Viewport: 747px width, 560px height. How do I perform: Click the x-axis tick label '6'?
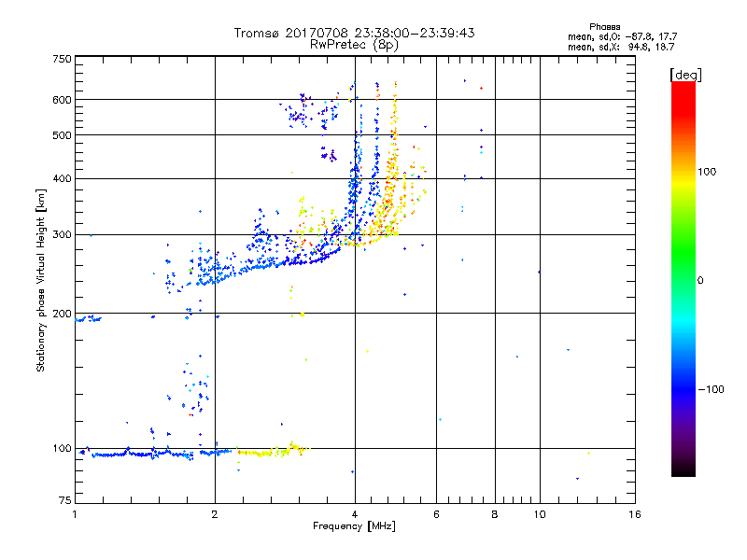(436, 514)
